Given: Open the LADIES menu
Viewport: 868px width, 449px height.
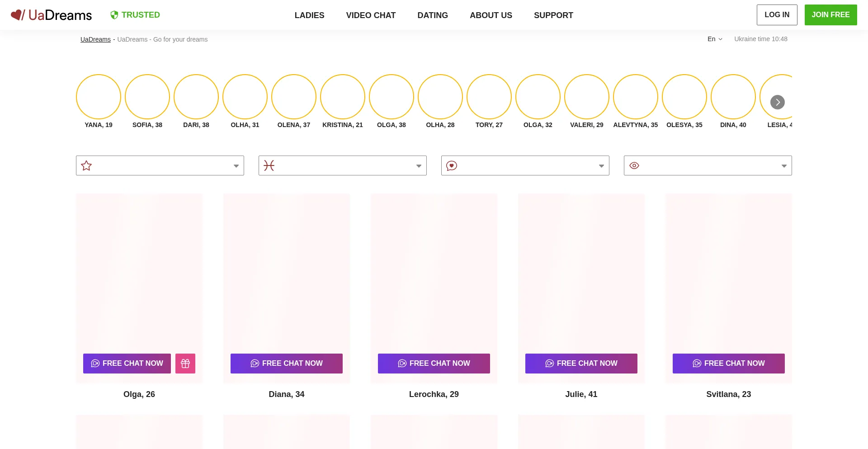Looking at the screenshot, I should point(309,15).
